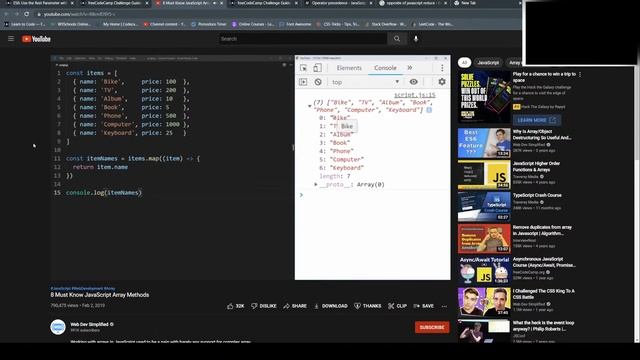640x360 pixels.
Task: Select the JavaScript filter chip
Action: [488, 62]
